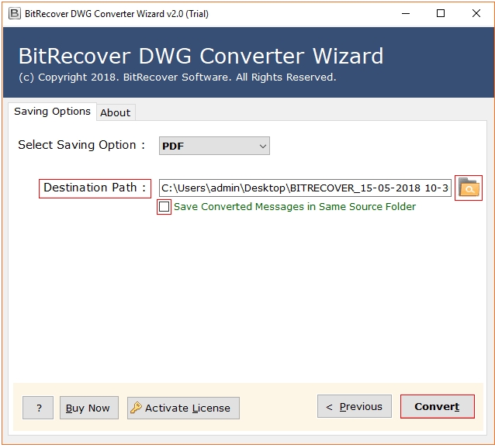Start conversion with the Convert button
The width and height of the screenshot is (495, 448).
[438, 406]
